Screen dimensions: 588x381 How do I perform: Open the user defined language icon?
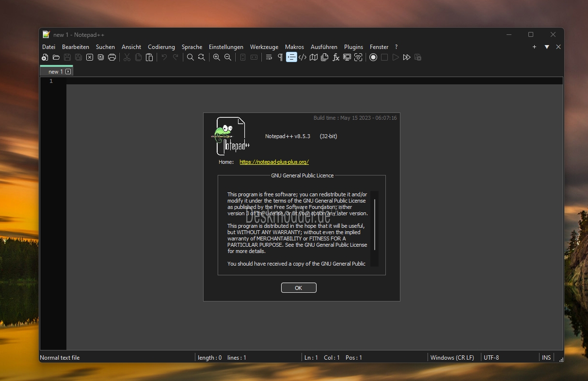click(x=302, y=57)
